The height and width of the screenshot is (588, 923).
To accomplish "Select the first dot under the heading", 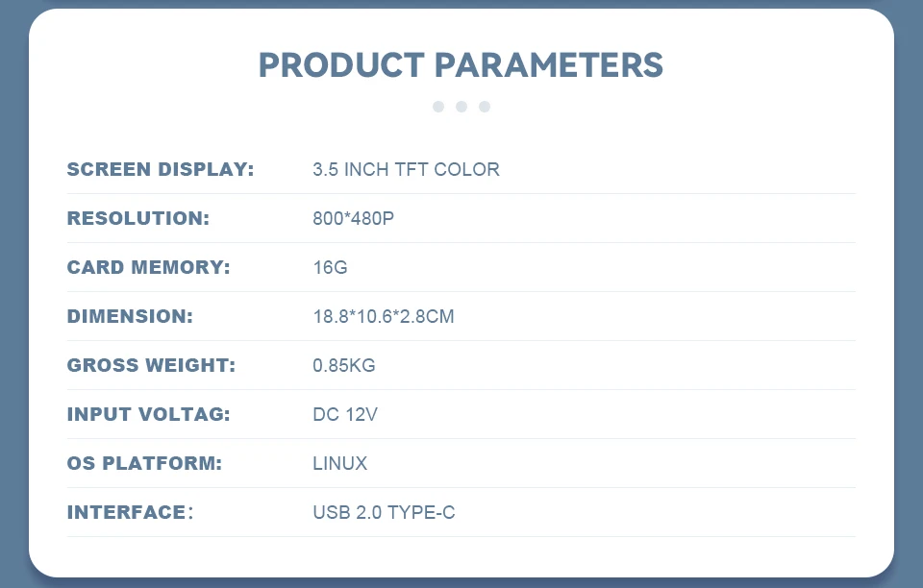I will pyautogui.click(x=438, y=107).
